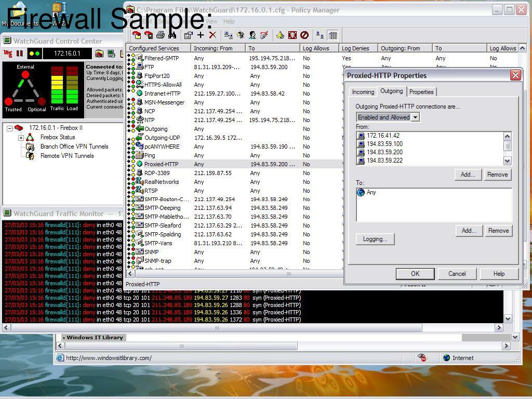This screenshot has width=532, height=399.
Task: Click the Log Denies column header
Action: [x=358, y=48]
